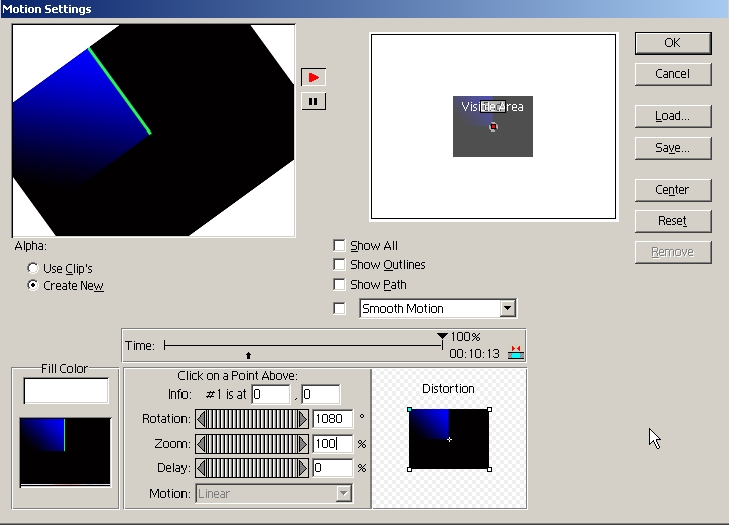Click the Load... button
Image resolution: width=729 pixels, height=525 pixels.
click(x=673, y=116)
